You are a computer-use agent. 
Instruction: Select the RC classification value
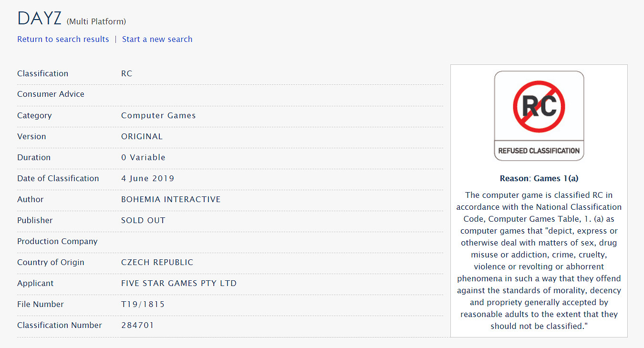(x=126, y=73)
